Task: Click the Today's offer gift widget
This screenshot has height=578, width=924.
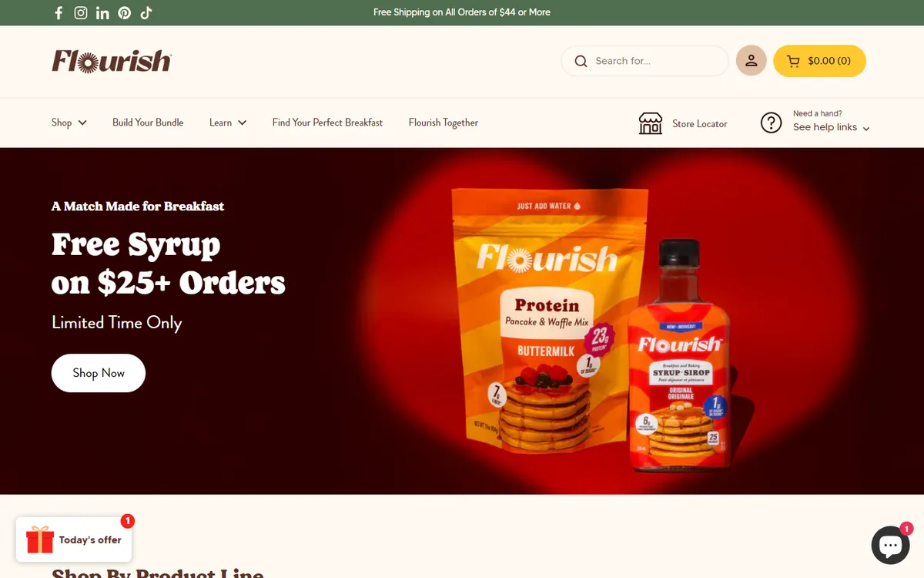Action: click(x=74, y=539)
